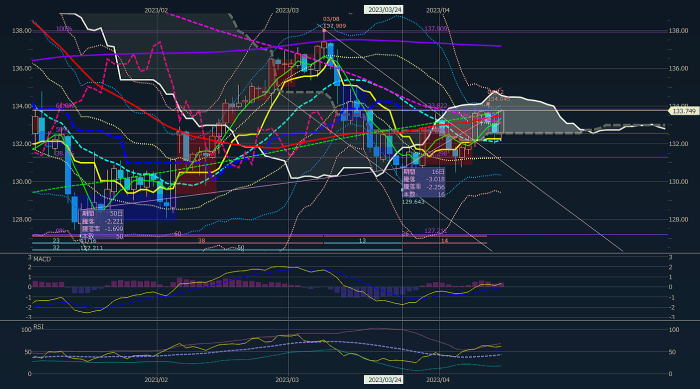Click the 2023/03 label on bottom time axis
Image resolution: width=700 pixels, height=389 pixels.
pyautogui.click(x=287, y=380)
